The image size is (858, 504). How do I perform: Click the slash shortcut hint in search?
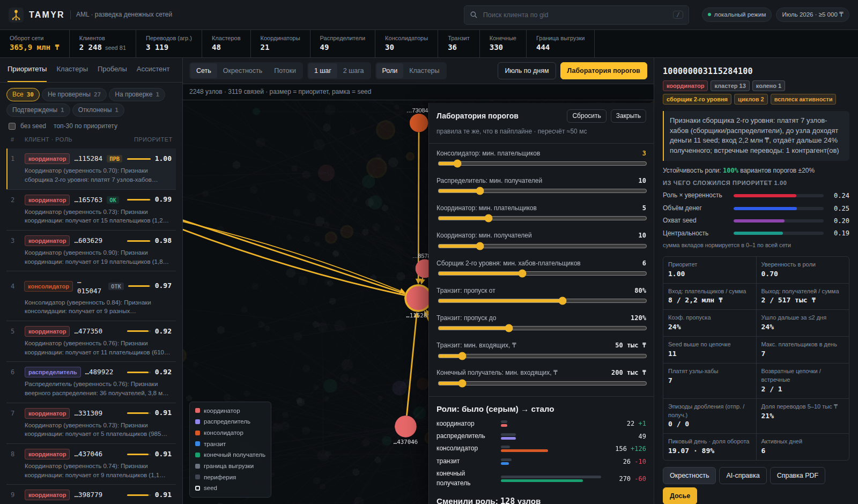tap(678, 15)
